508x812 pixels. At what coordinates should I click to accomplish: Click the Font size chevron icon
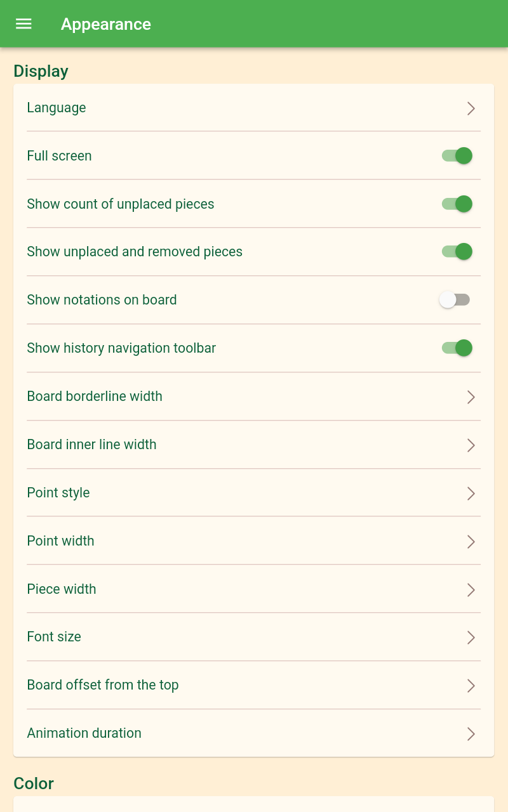[x=471, y=638]
